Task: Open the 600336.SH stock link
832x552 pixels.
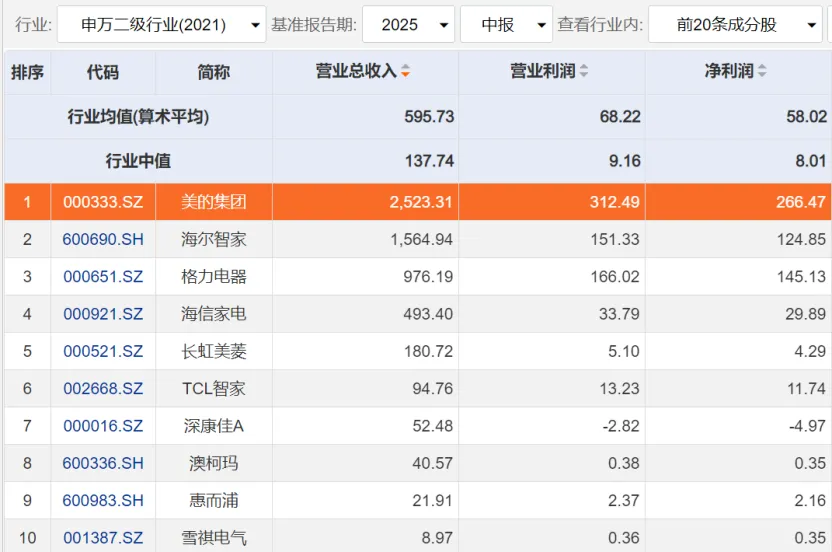Action: tap(103, 464)
